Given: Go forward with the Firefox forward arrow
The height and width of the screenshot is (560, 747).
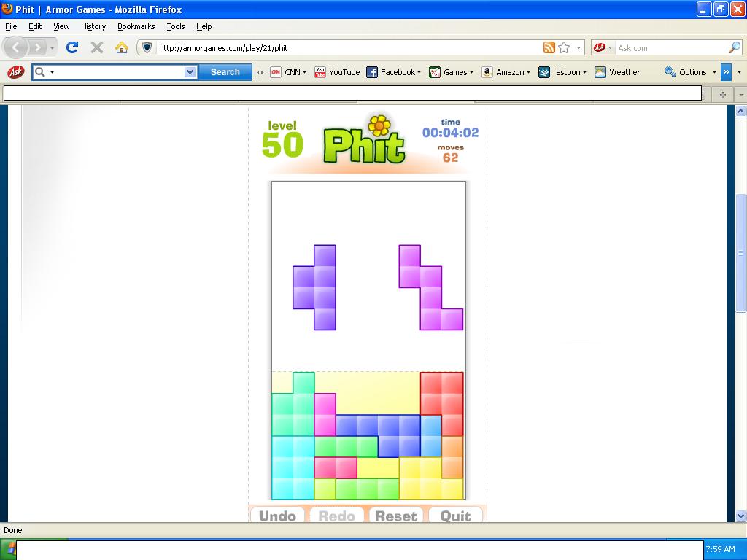Looking at the screenshot, I should click(36, 47).
